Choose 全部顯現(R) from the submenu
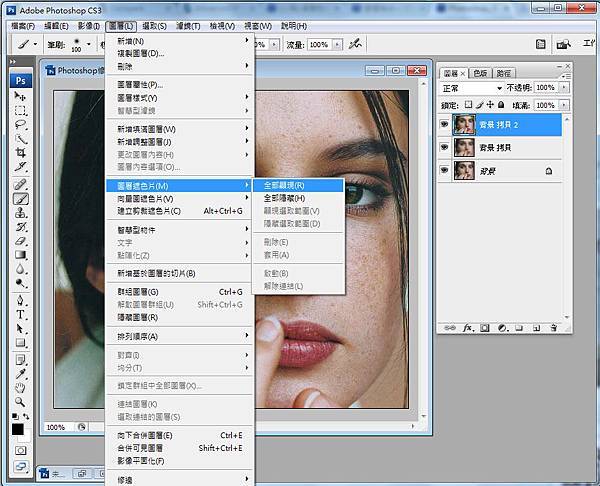Image resolution: width=600 pixels, height=486 pixels. pyautogui.click(x=298, y=186)
